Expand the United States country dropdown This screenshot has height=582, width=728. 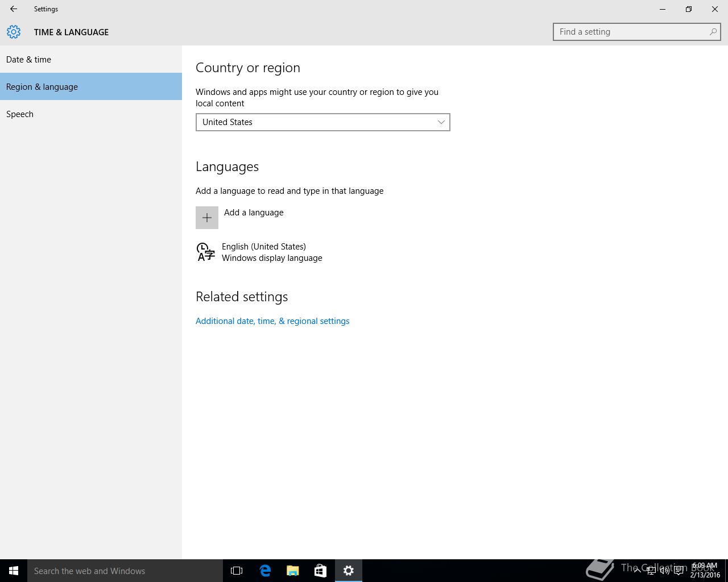(x=323, y=122)
